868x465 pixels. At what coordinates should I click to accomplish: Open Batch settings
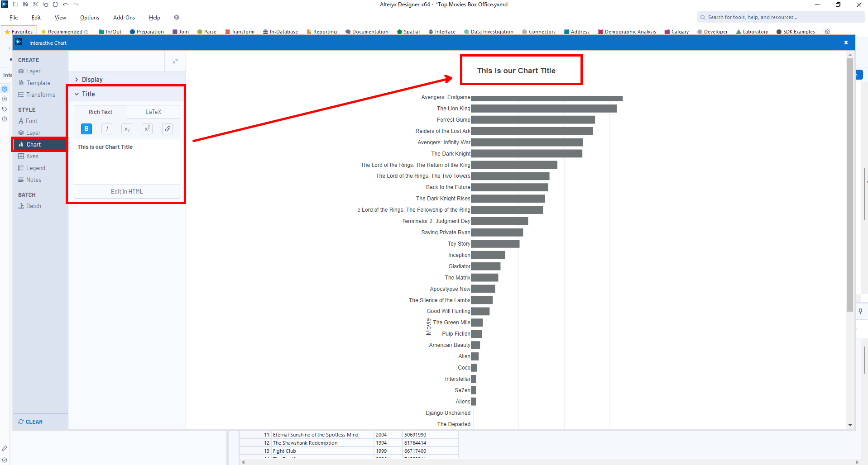point(33,206)
